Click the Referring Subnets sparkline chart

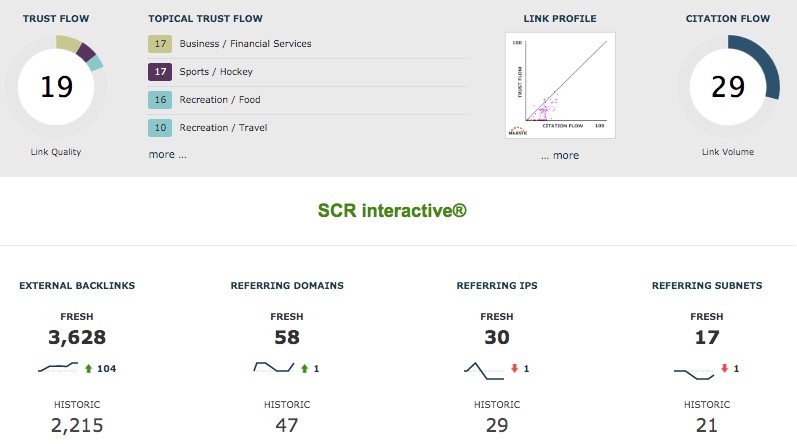tap(694, 370)
